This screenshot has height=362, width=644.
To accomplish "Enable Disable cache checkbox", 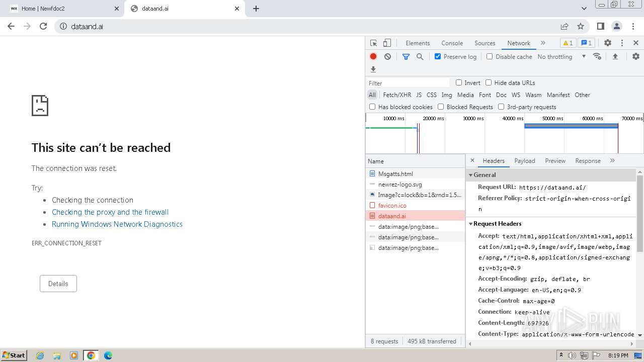I will (490, 56).
